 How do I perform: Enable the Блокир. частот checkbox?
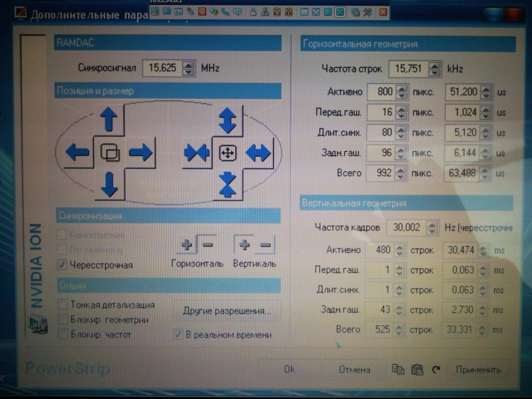pos(63,334)
